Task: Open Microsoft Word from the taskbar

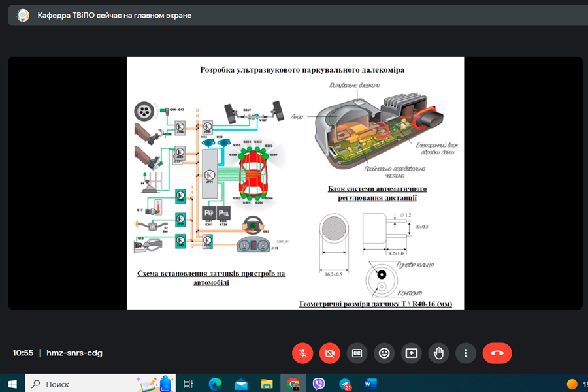Action: [370, 384]
